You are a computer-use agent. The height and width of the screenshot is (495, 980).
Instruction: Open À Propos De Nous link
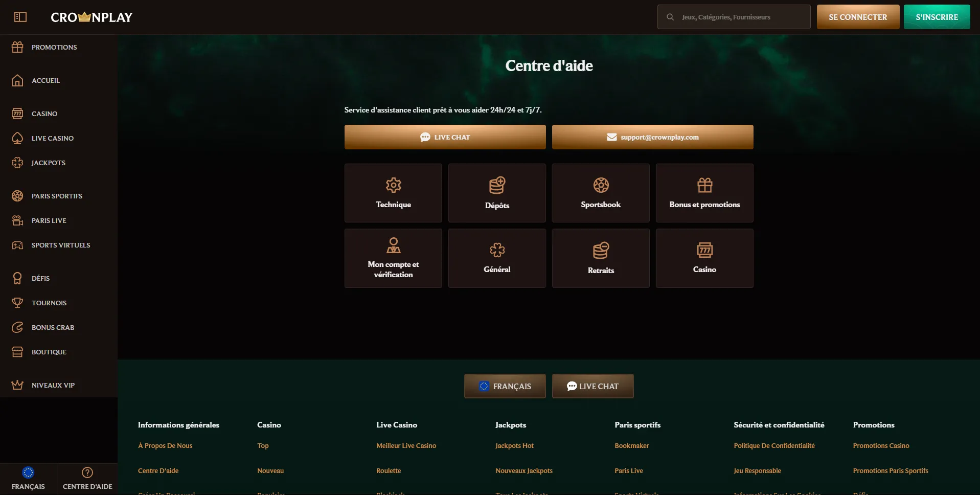point(165,445)
